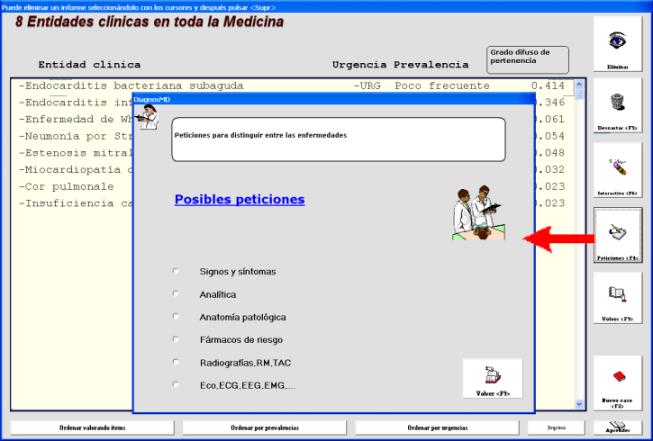Click Volver F5 icon in DiagnosMD dialog
The image size is (653, 441).
pyautogui.click(x=492, y=378)
